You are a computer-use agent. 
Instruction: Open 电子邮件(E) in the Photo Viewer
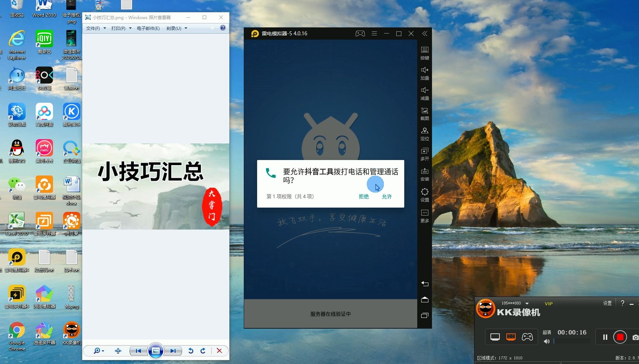[x=148, y=28]
